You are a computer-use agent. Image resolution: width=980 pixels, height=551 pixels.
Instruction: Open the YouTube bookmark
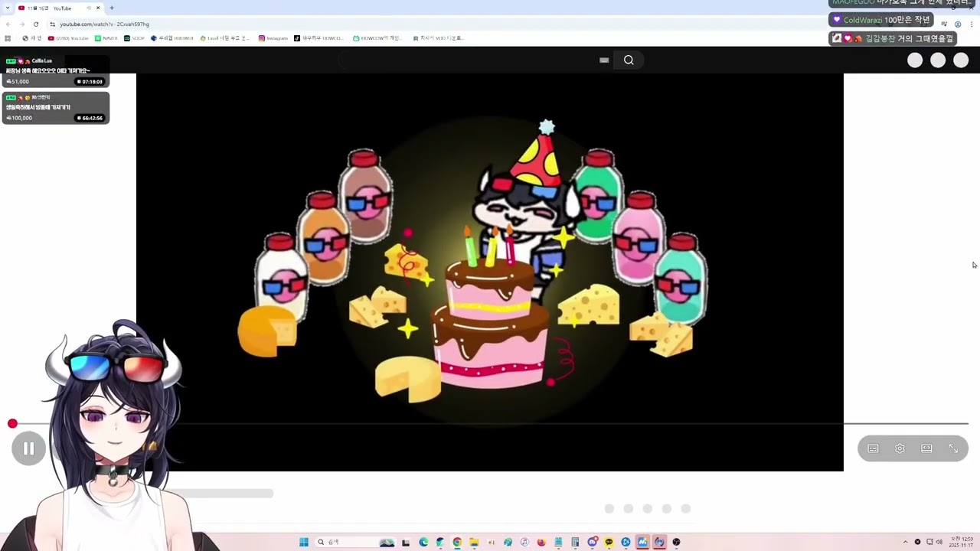click(68, 37)
